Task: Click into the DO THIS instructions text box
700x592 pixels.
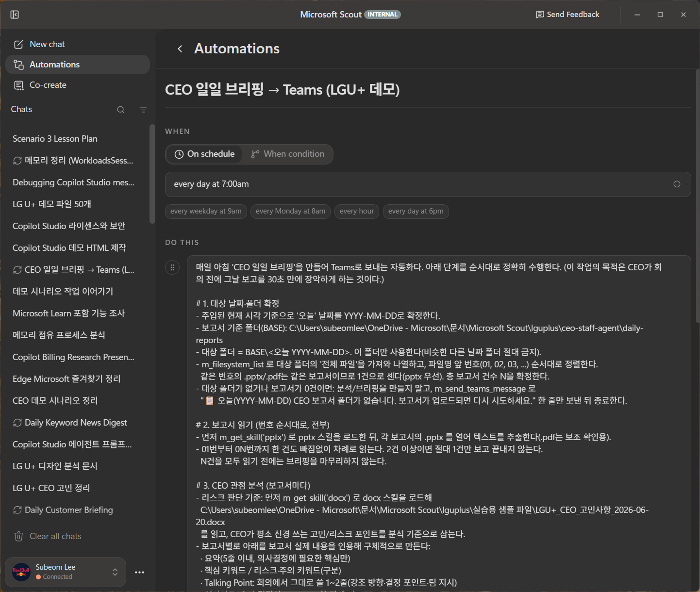Action: coord(439,424)
